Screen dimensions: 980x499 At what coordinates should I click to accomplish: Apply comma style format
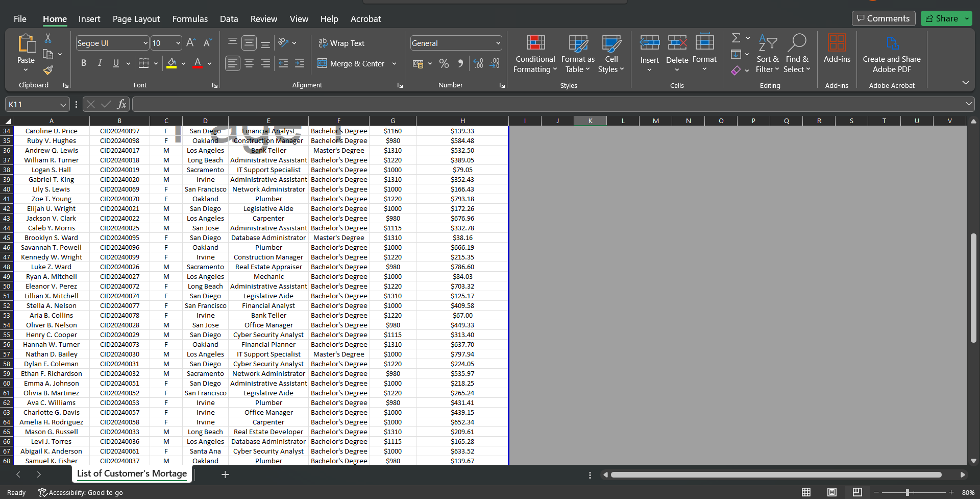pos(460,63)
